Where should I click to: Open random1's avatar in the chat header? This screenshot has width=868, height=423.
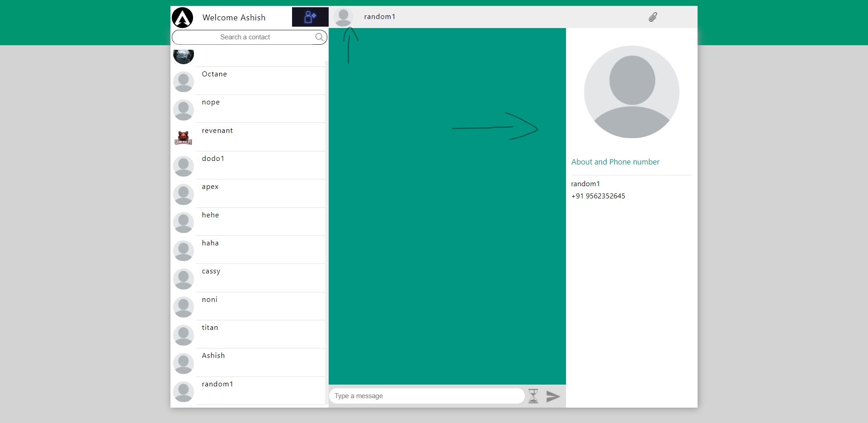click(344, 17)
